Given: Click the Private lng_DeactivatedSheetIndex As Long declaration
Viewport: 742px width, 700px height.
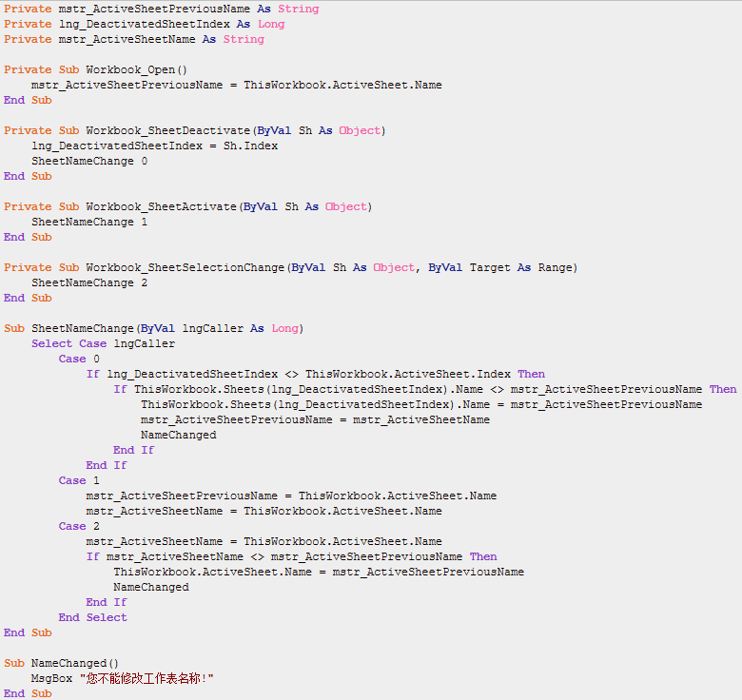Looking at the screenshot, I should (145, 24).
